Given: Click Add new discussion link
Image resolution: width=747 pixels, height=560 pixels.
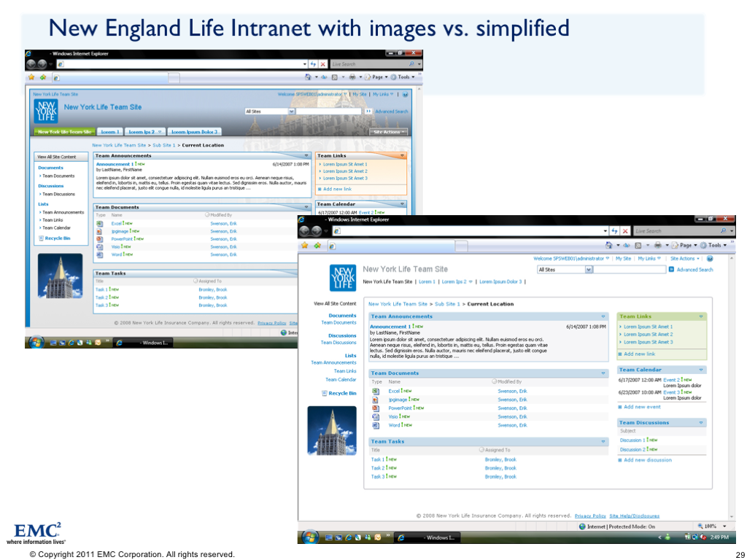Looking at the screenshot, I should [x=648, y=461].
